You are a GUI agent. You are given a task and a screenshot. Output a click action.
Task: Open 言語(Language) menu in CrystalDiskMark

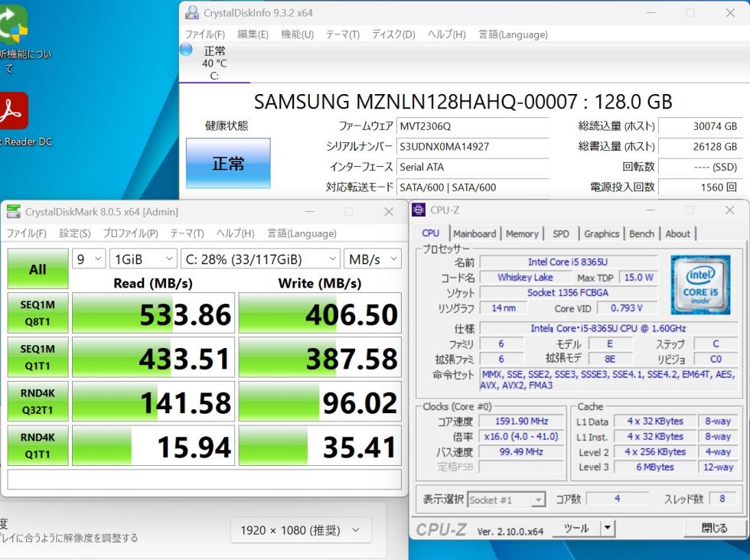click(302, 233)
